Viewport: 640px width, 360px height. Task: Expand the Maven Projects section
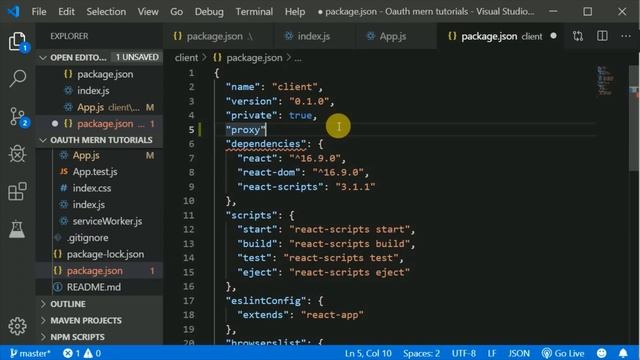99,320
